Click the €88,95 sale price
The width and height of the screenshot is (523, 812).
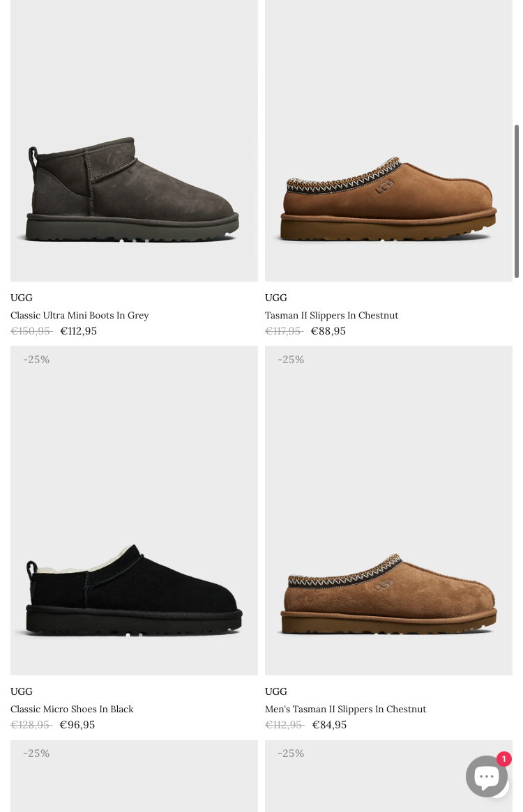click(x=328, y=331)
